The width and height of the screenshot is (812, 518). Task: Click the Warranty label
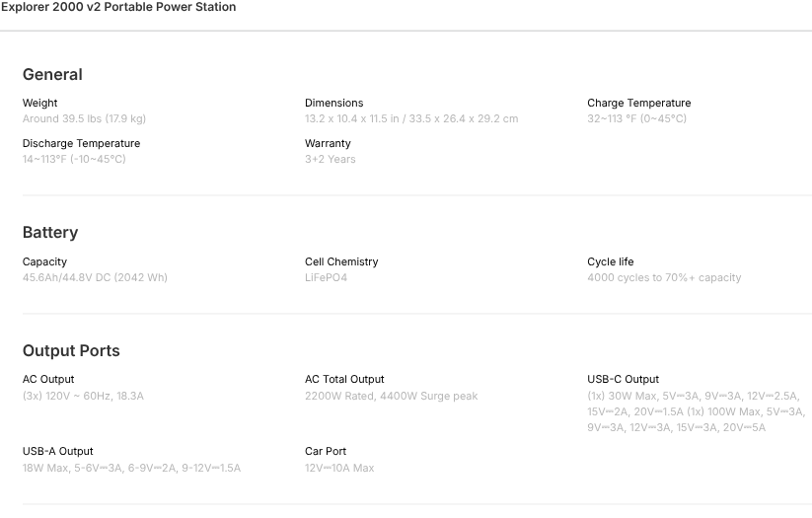pyautogui.click(x=328, y=143)
